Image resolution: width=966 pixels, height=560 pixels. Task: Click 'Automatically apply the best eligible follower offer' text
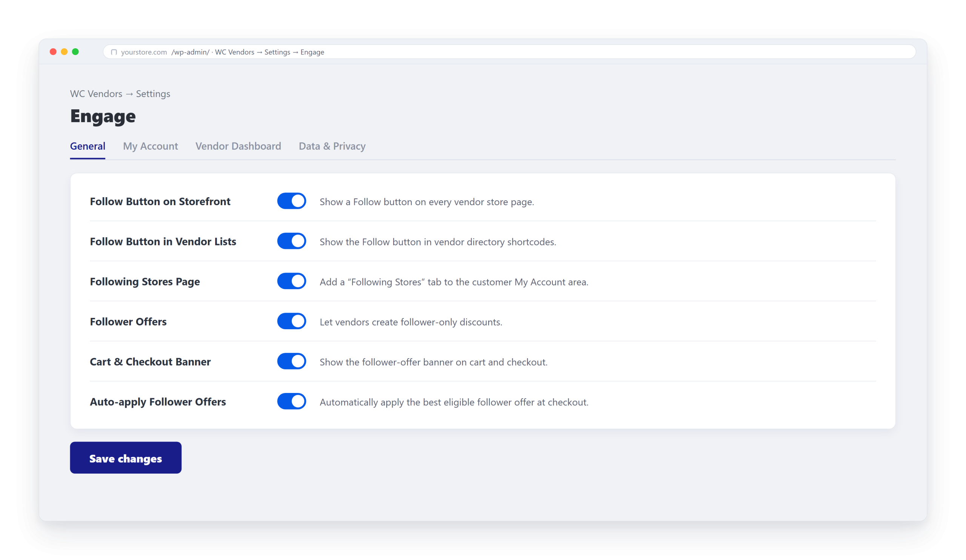454,402
